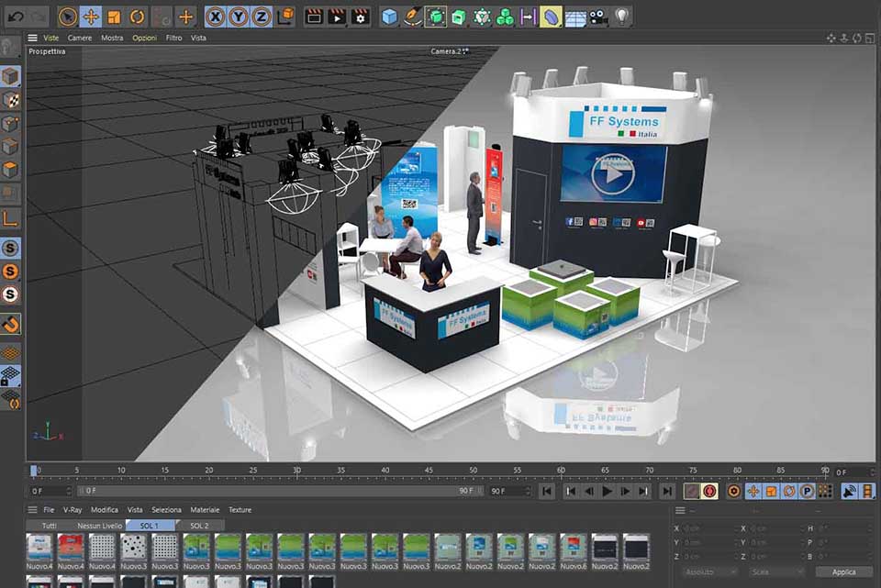Toggle viewport maximize icon at top right
881x588 pixels.
click(x=869, y=39)
